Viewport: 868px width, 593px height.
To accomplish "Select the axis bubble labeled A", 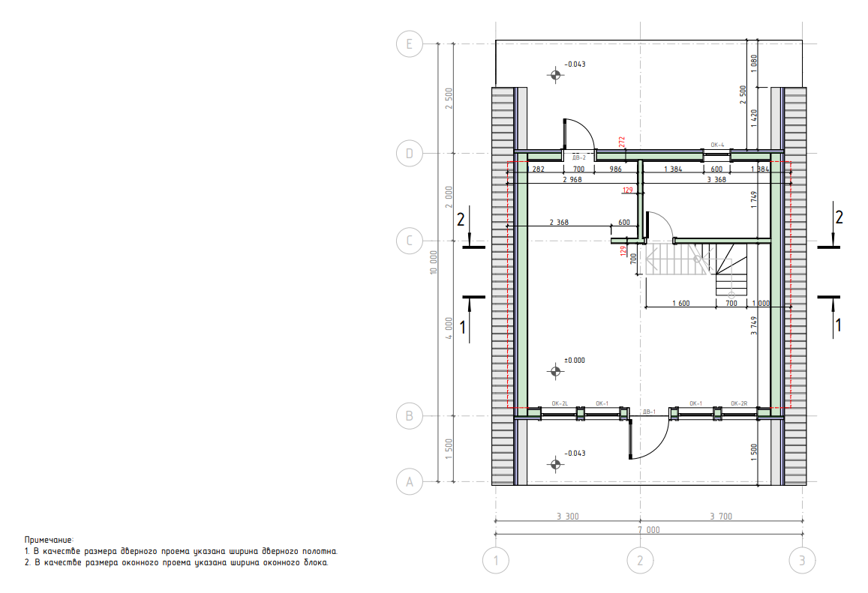I will click(409, 481).
